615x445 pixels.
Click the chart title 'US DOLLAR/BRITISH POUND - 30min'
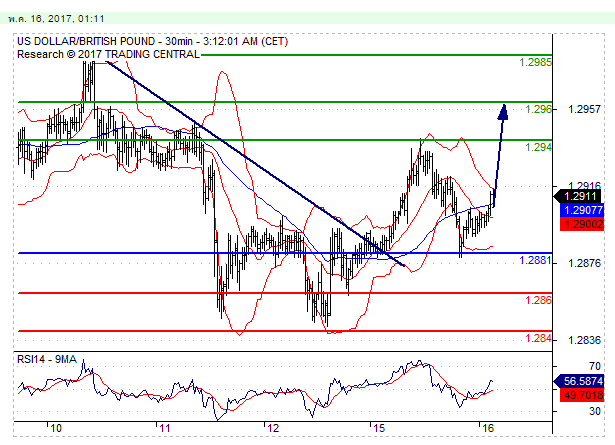(x=106, y=42)
